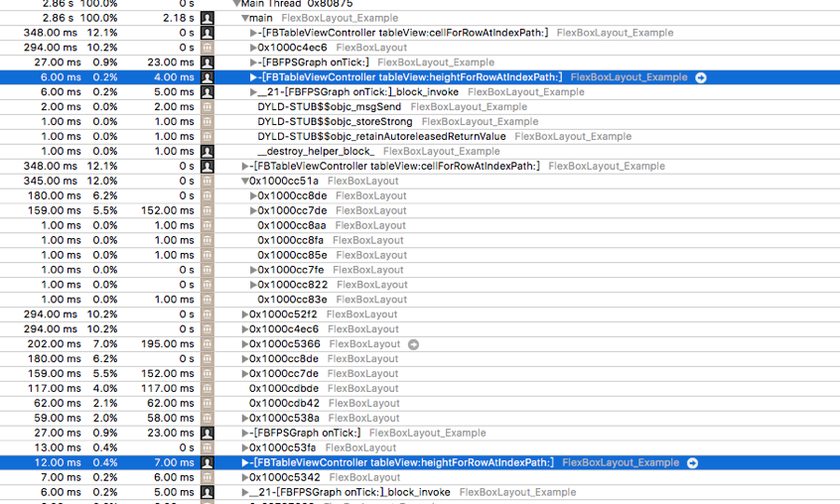Viewport: 840px width, 504px height.
Task: Click the 2.18 s self time in main row
Action: click(x=179, y=18)
